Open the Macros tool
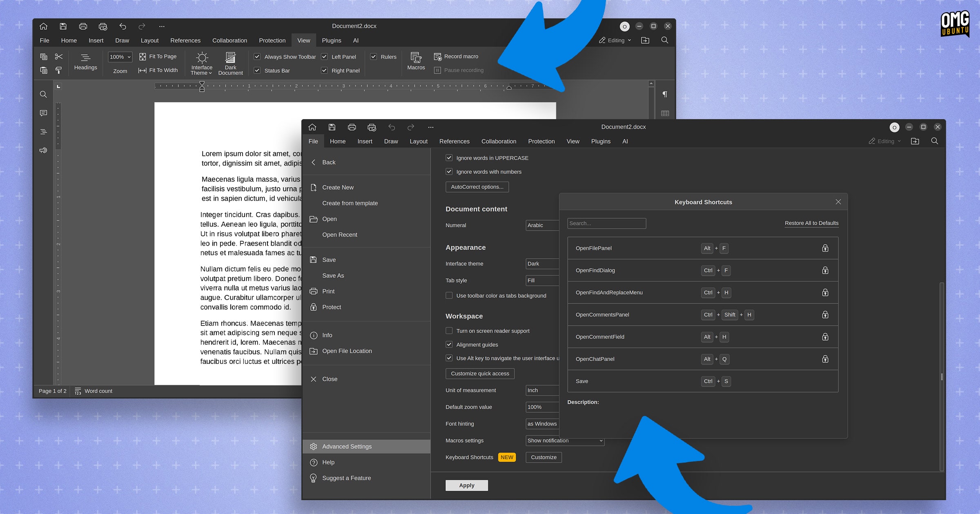 416,61
